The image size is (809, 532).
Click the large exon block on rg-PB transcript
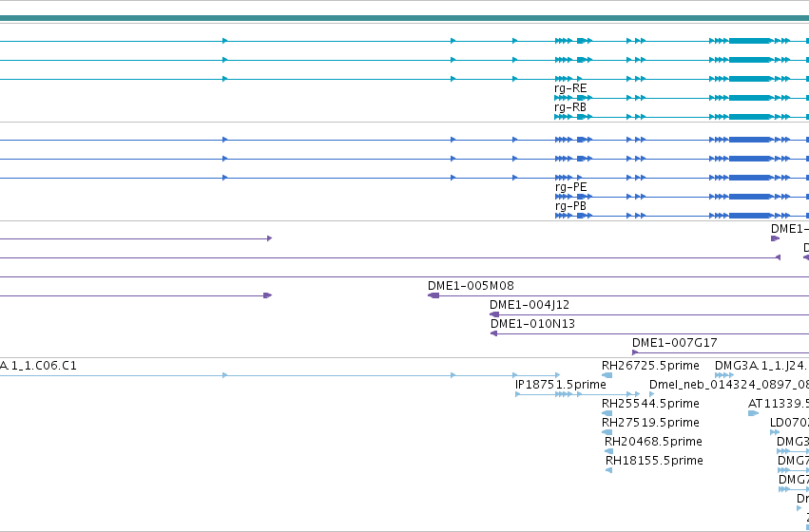(x=750, y=216)
